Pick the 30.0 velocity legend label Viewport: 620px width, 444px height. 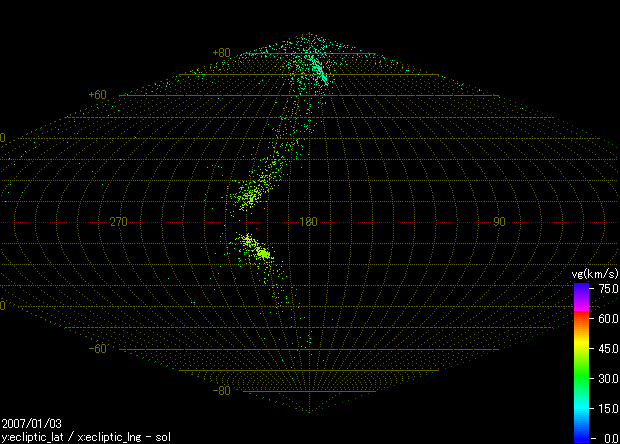[x=606, y=379]
